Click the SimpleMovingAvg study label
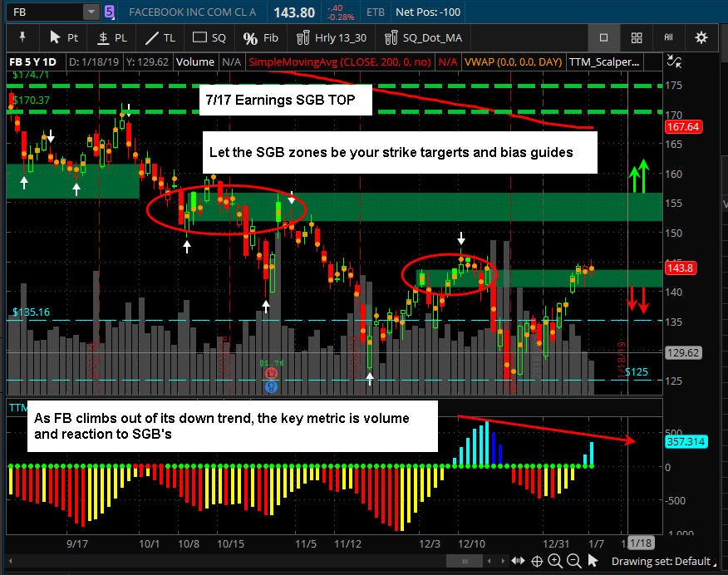The height and width of the screenshot is (575, 728). pos(339,62)
